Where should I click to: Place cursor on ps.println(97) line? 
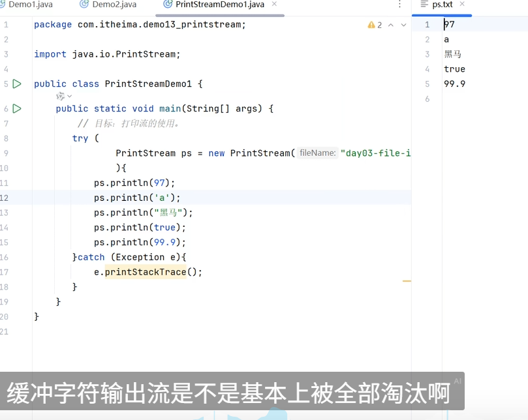point(134,183)
